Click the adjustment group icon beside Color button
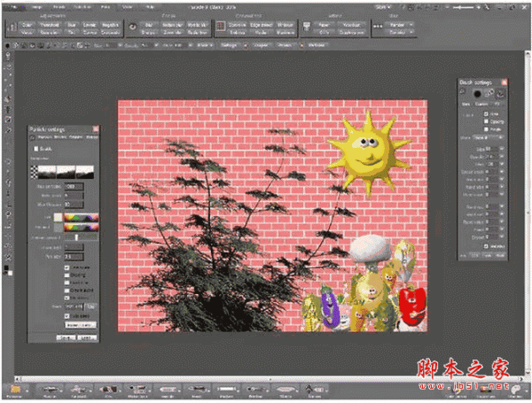The width and height of the screenshot is (532, 403). [13, 27]
